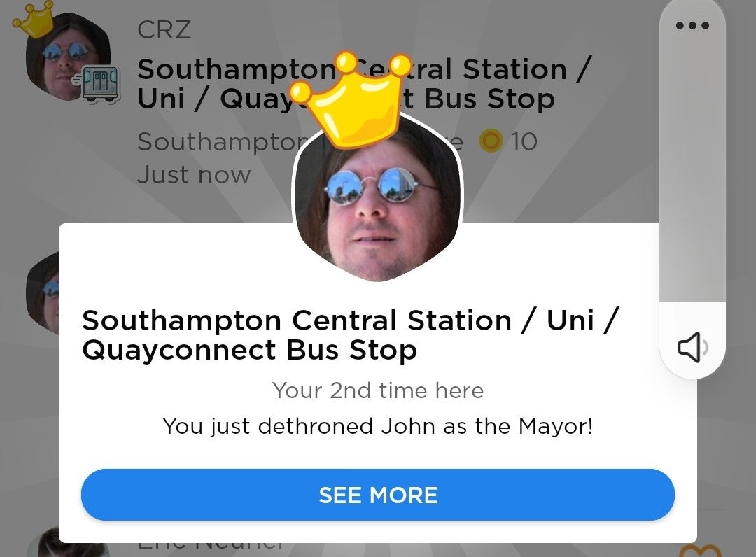The image size is (756, 557).
Task: Mute the sound with the speaker icon
Action: click(x=692, y=347)
